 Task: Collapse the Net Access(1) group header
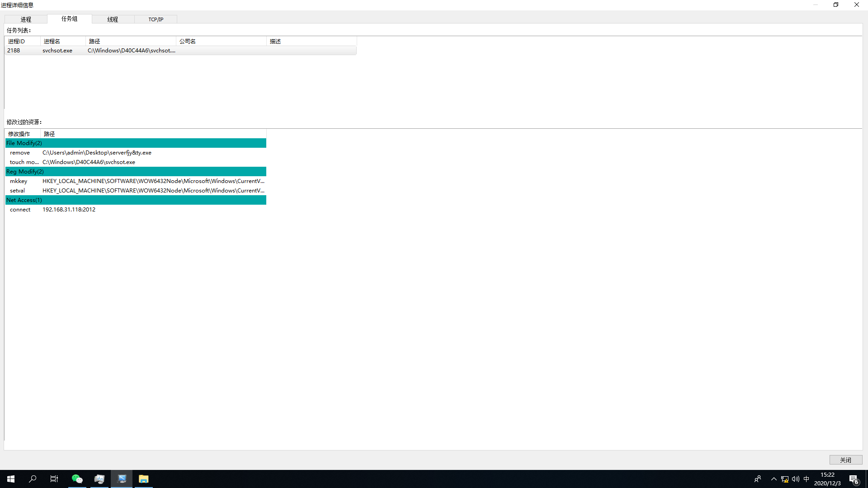click(x=24, y=200)
